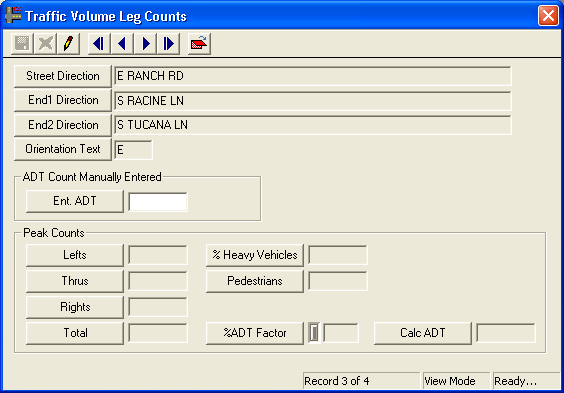Click the Calc ADT button
Image resolution: width=564 pixels, height=393 pixels.
point(423,333)
